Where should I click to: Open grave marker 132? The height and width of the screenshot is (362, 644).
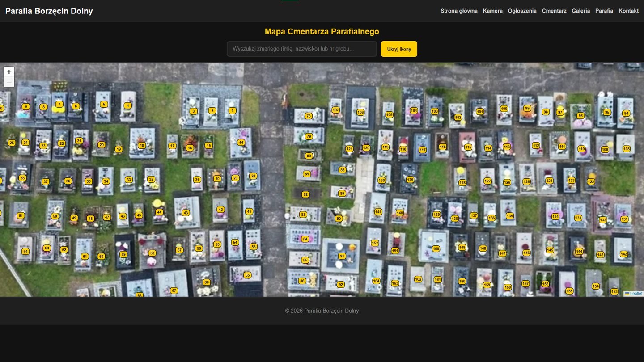coord(603,220)
